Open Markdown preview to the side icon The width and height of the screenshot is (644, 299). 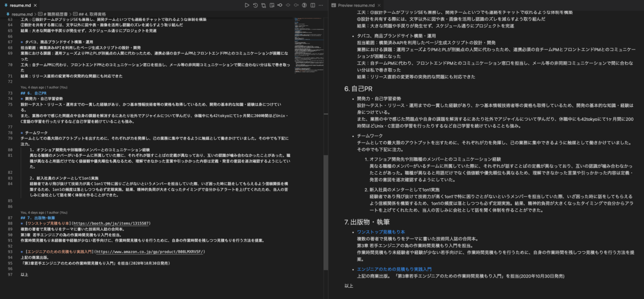272,5
